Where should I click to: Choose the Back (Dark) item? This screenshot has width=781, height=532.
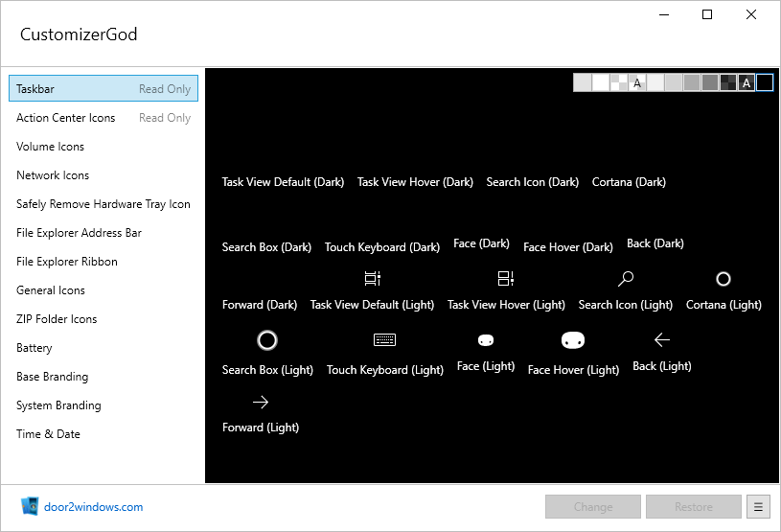655,243
